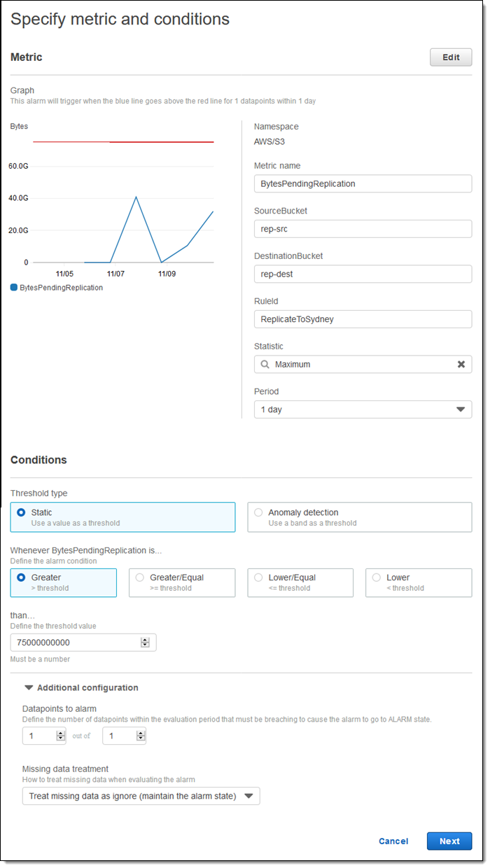Select Anomaly detection threshold type
The width and height of the screenshot is (490, 868).
tap(258, 513)
